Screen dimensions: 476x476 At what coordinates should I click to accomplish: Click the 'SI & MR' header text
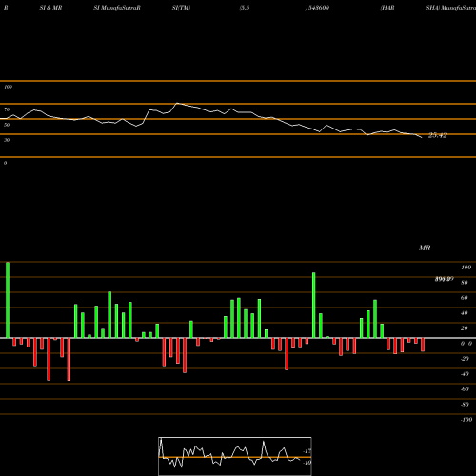50,8
